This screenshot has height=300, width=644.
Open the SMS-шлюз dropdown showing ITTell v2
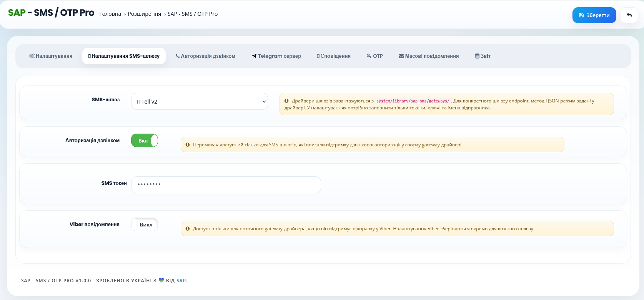tap(200, 101)
